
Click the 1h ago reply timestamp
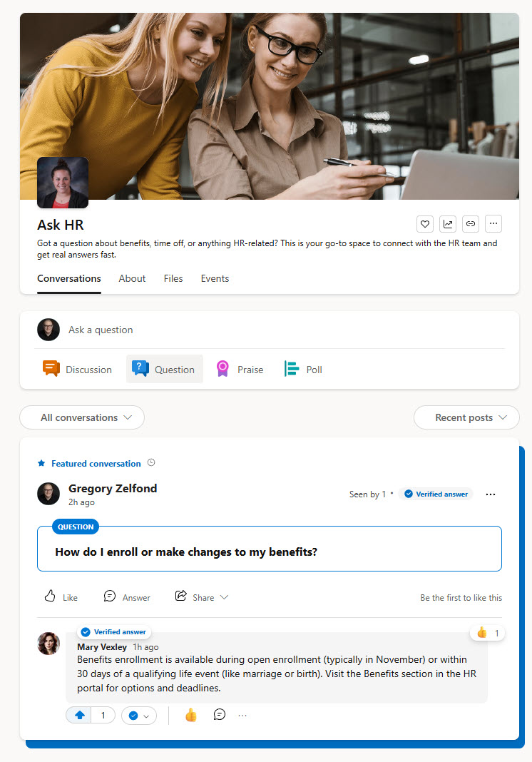[x=145, y=647]
